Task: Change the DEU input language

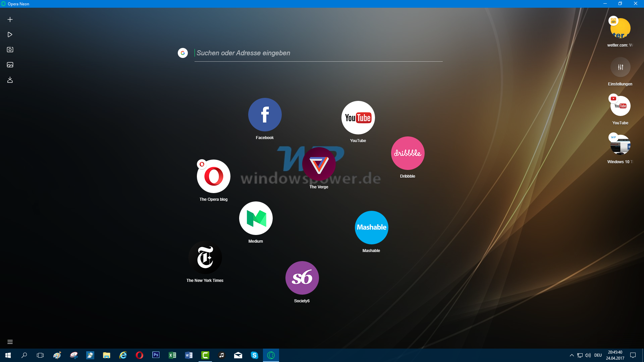Action: click(598, 355)
